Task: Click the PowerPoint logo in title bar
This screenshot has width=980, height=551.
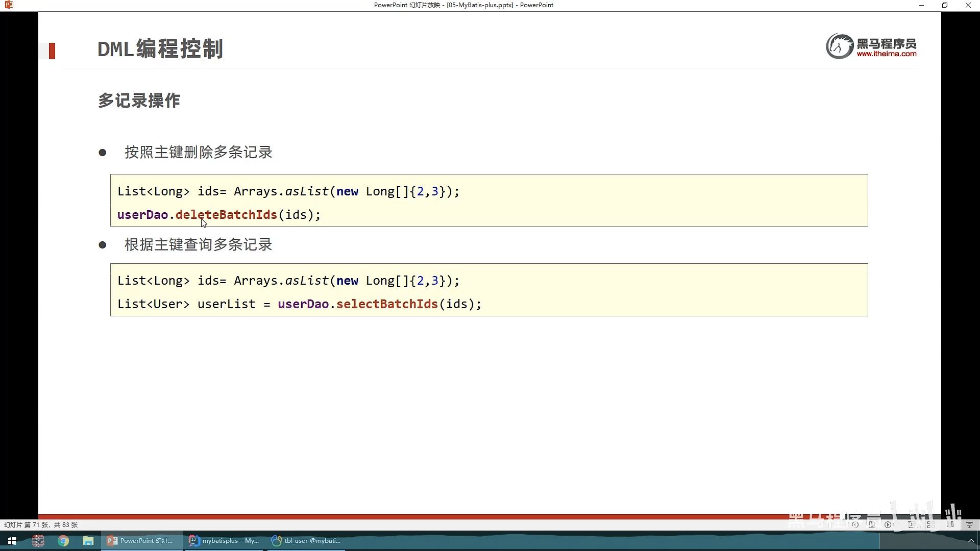Action: (x=9, y=5)
